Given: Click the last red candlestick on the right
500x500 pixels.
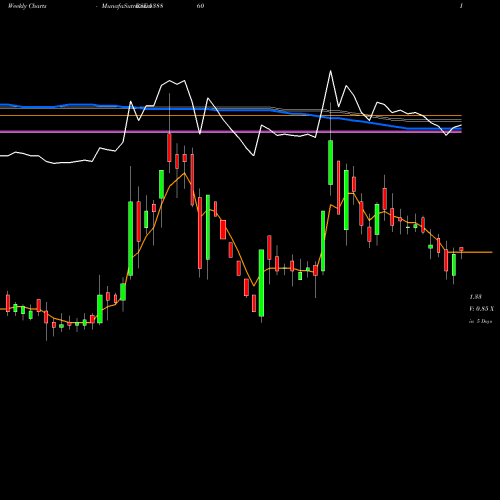Looking at the screenshot, I should [x=461, y=249].
